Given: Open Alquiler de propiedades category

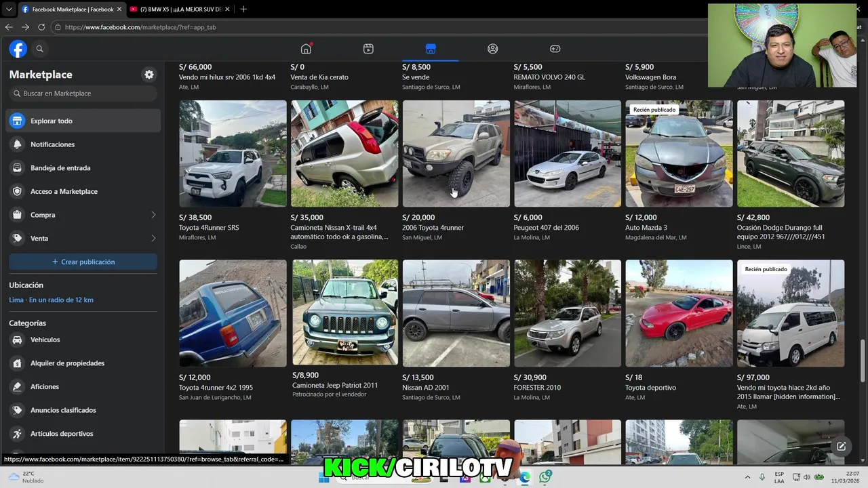Looking at the screenshot, I should [x=84, y=363].
